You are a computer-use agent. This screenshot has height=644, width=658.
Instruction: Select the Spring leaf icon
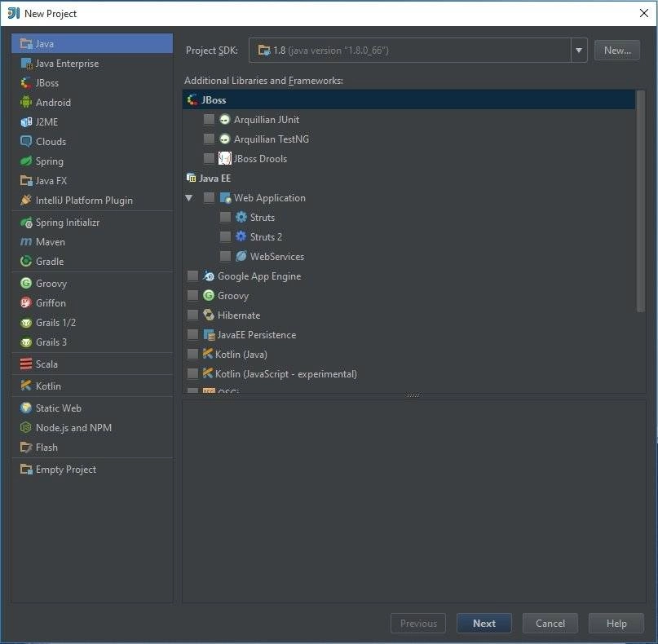[x=26, y=161]
